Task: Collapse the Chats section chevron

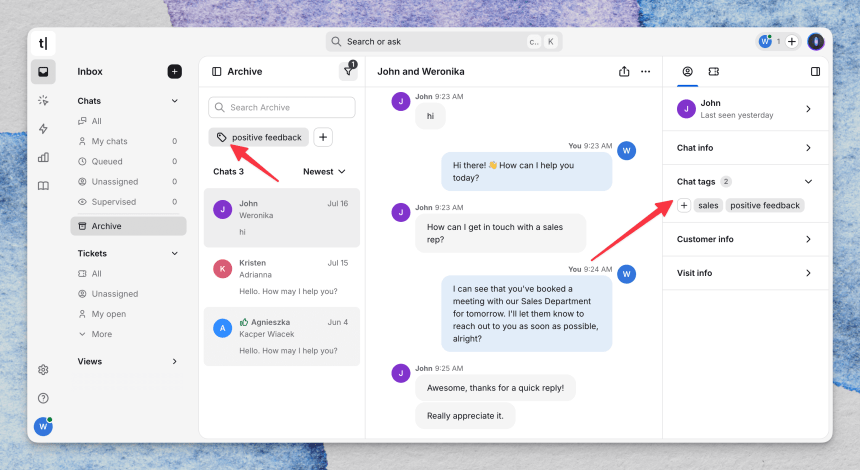Action: 174,101
